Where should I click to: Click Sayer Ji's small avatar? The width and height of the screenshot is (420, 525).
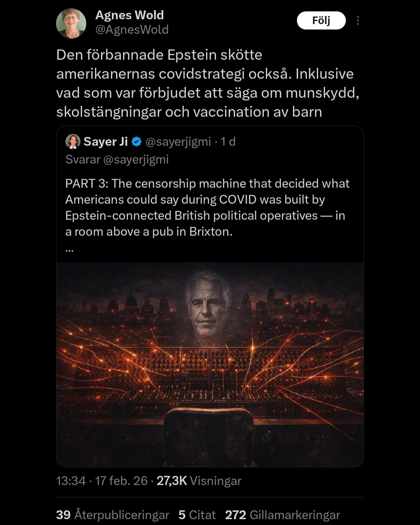click(73, 141)
